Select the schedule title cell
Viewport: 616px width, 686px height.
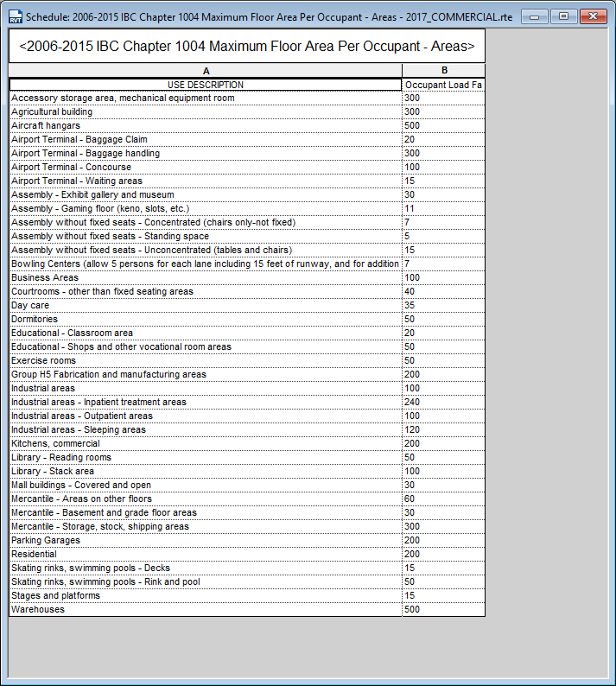247,46
